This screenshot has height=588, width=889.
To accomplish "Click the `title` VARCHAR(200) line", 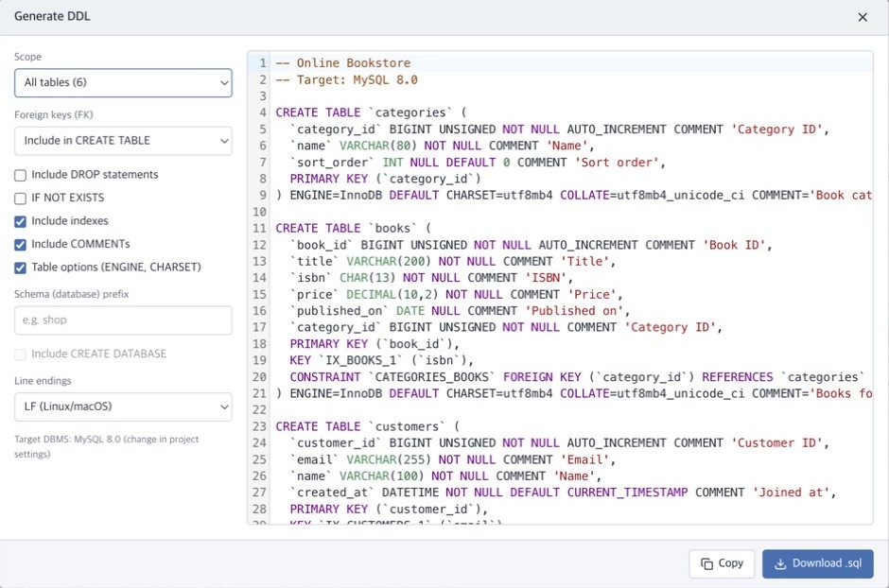I will tap(452, 261).
